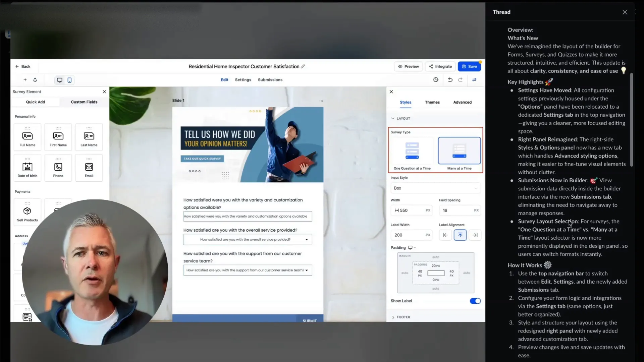Undo last change
This screenshot has width=644, height=362.
click(x=450, y=80)
